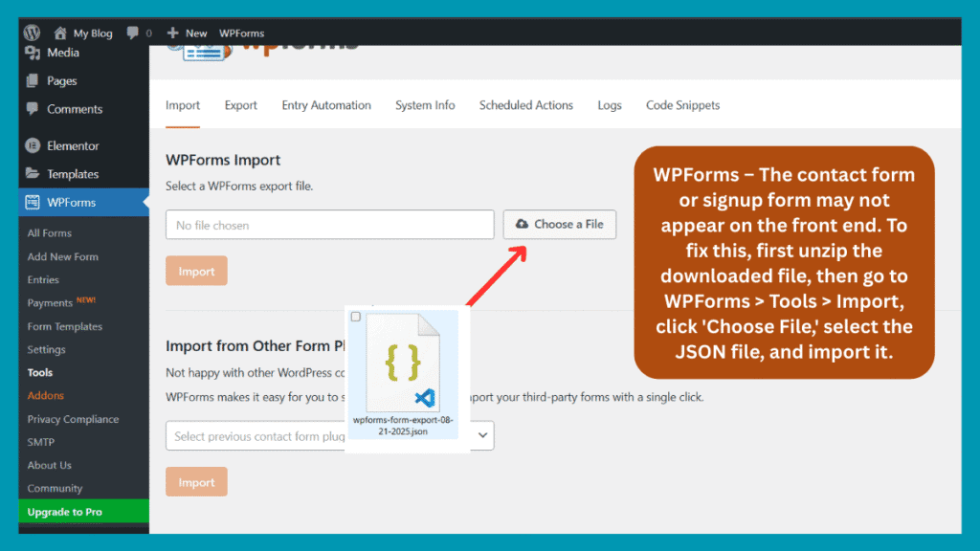Go to All Forms submenu

click(50, 233)
